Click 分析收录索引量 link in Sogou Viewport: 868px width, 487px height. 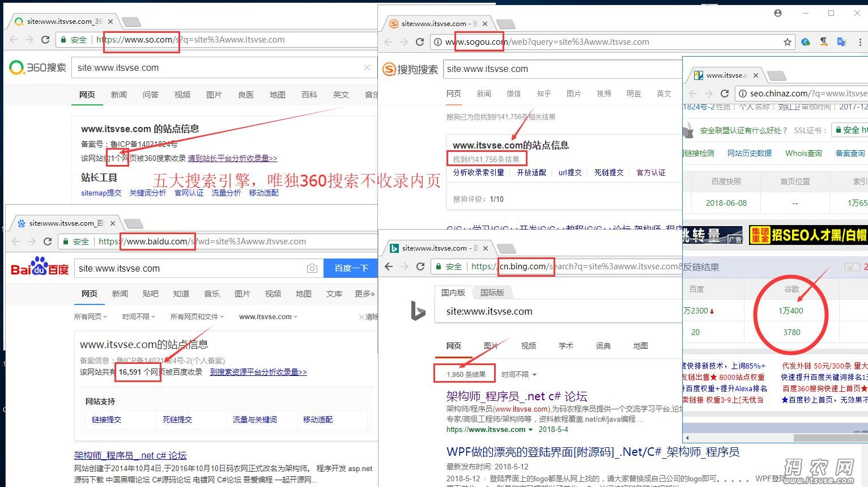pyautogui.click(x=479, y=172)
